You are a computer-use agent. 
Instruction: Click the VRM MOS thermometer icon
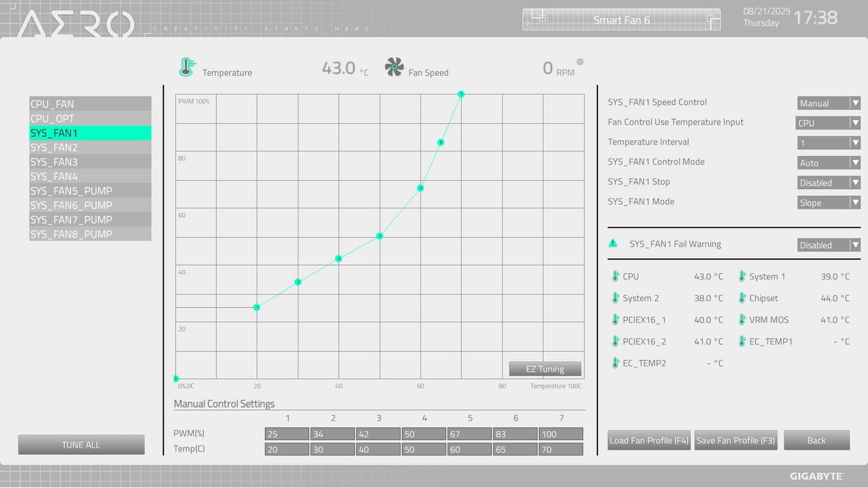[742, 320]
